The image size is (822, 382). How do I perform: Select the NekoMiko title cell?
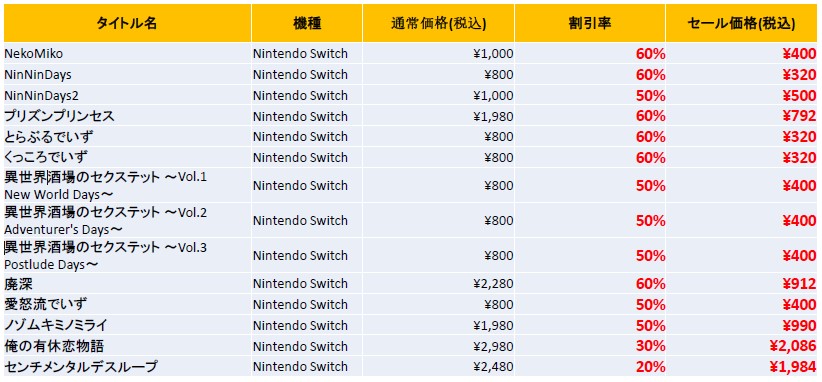(127, 53)
